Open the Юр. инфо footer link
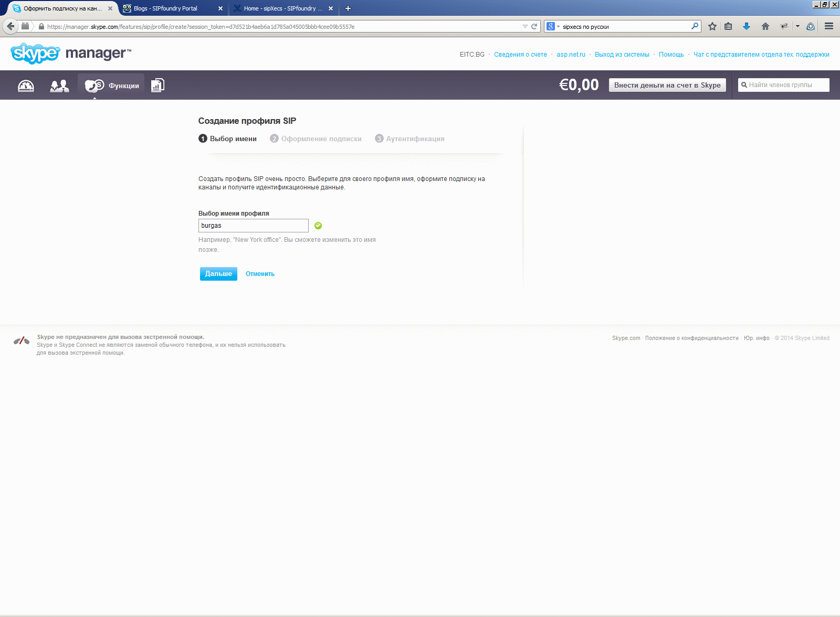The width and height of the screenshot is (840, 617). click(x=757, y=338)
